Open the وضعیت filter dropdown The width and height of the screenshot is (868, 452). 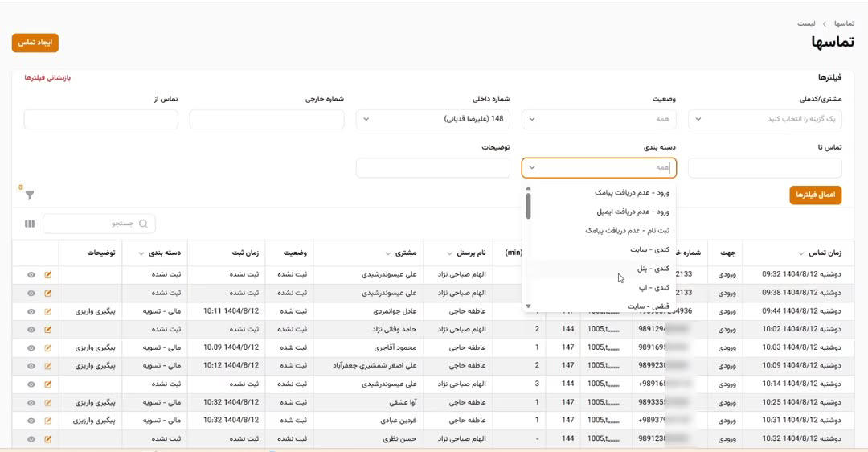599,119
